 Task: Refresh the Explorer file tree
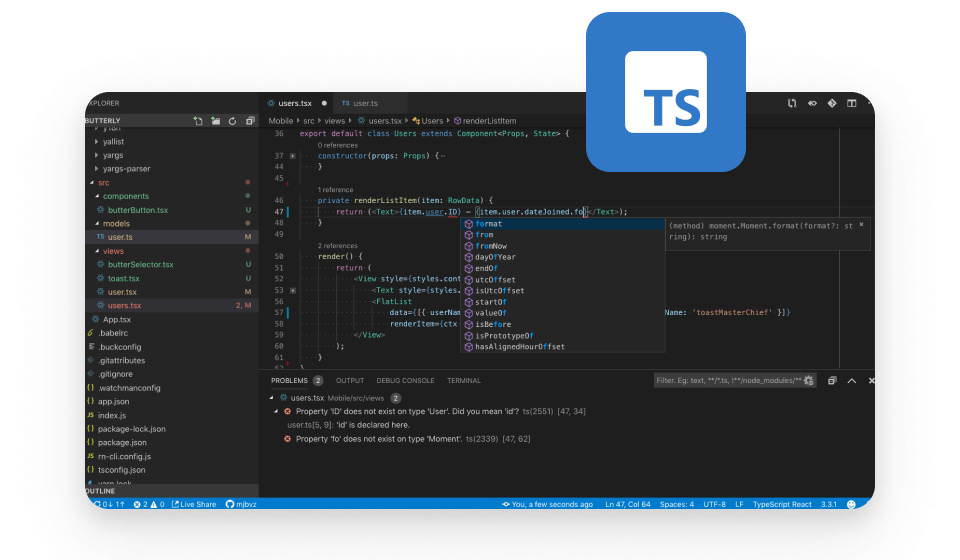click(x=232, y=121)
